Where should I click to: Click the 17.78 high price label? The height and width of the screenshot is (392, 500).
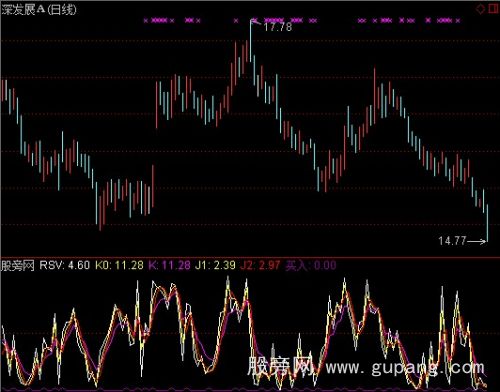click(x=278, y=27)
